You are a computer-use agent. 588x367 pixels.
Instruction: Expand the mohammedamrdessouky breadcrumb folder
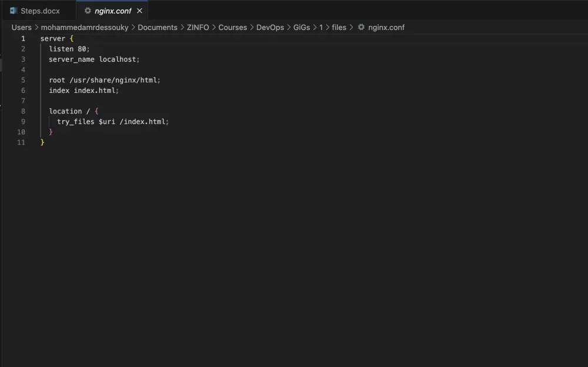[x=85, y=27]
